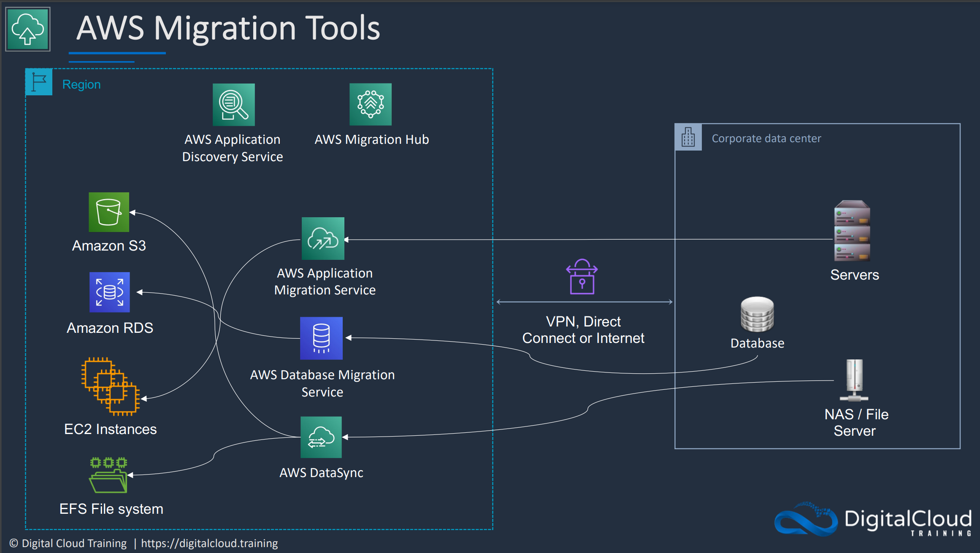Viewport: 980px width, 553px height.
Task: Click the AWS Application Migration Service icon
Action: click(x=323, y=238)
